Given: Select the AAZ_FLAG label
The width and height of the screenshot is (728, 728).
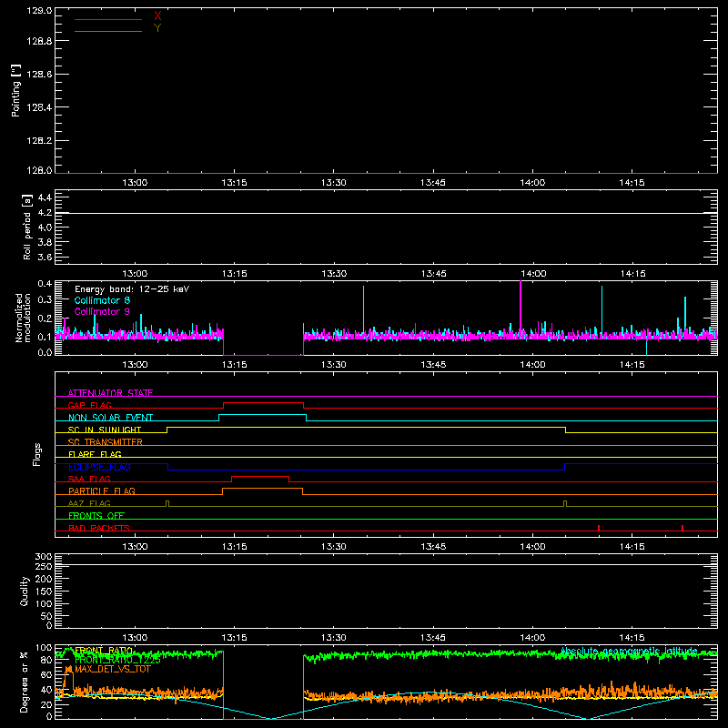Looking at the screenshot, I should 89,503.
